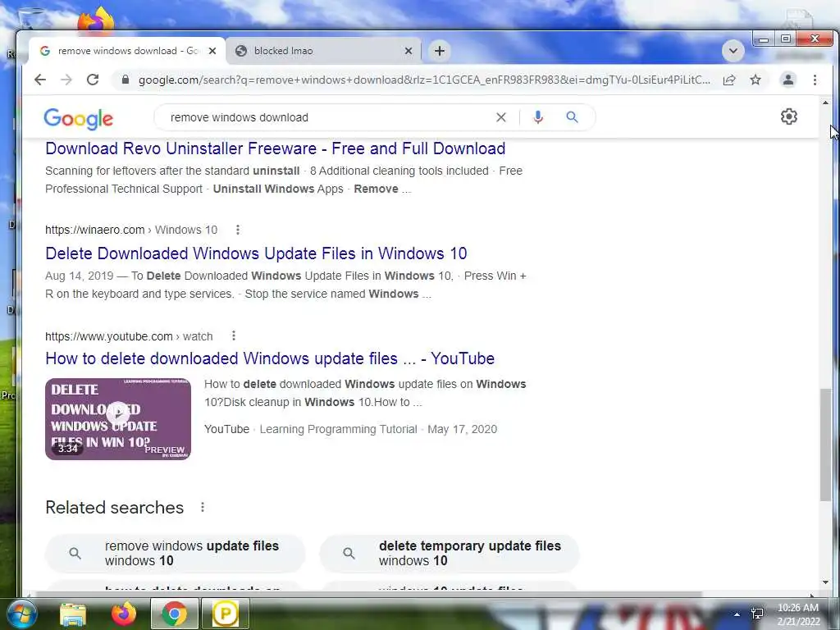The height and width of the screenshot is (630, 840).
Task: Clear the Google search box
Action: (x=501, y=117)
